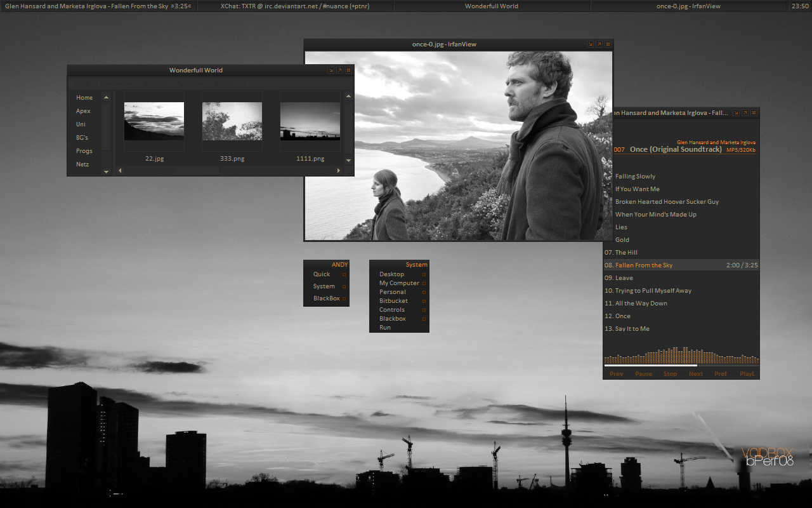The image size is (812, 508).
Task: Click the 333.png file name label
Action: point(232,159)
